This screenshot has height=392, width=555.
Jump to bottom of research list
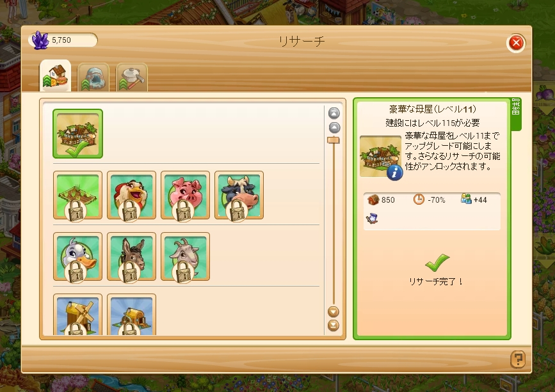[x=334, y=325]
